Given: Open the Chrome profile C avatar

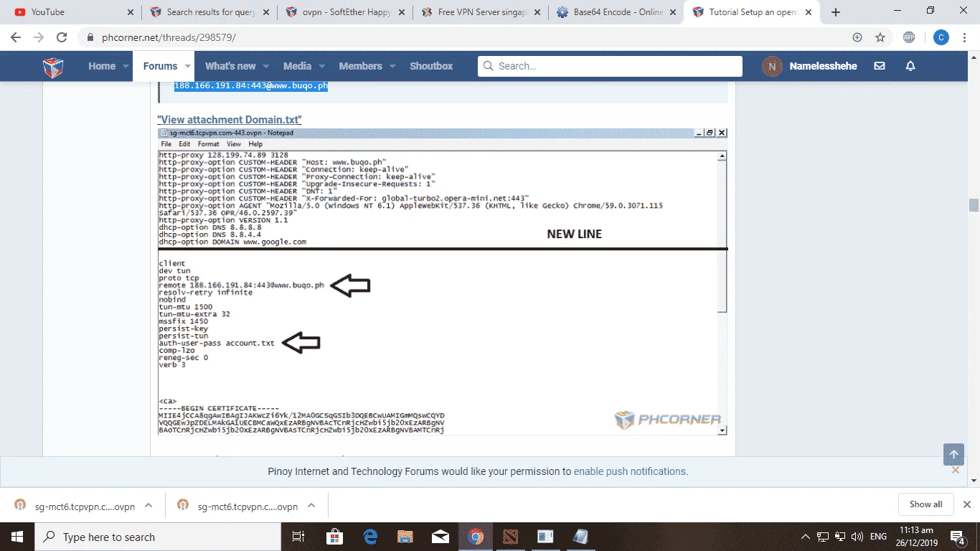Looking at the screenshot, I should pyautogui.click(x=941, y=38).
